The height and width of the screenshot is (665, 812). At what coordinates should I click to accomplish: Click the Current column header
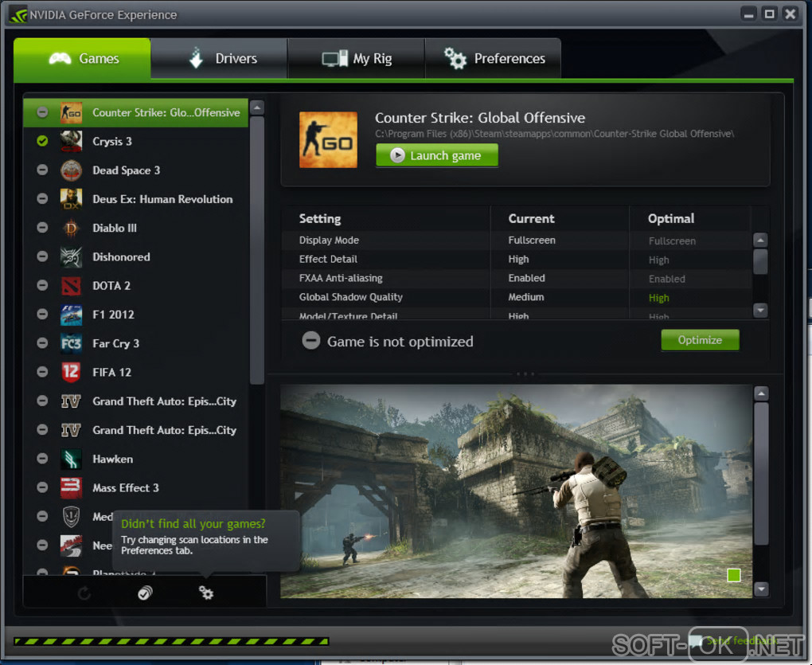tap(531, 218)
